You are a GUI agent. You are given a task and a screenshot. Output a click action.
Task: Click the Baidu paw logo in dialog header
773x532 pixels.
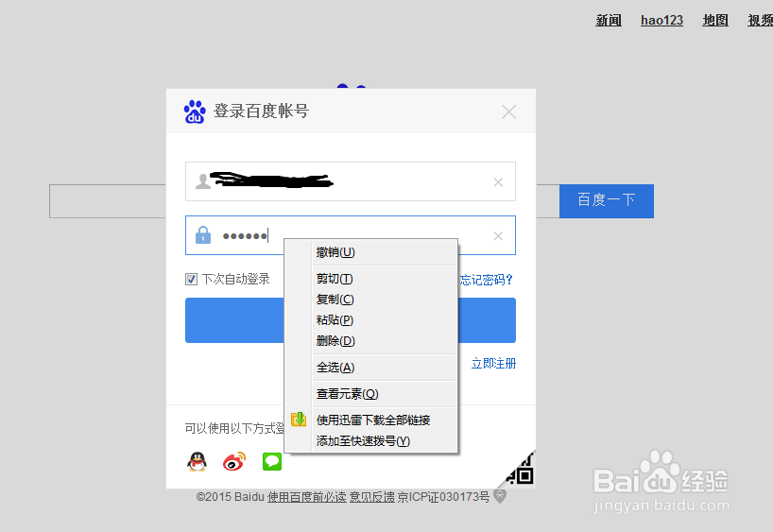195,112
